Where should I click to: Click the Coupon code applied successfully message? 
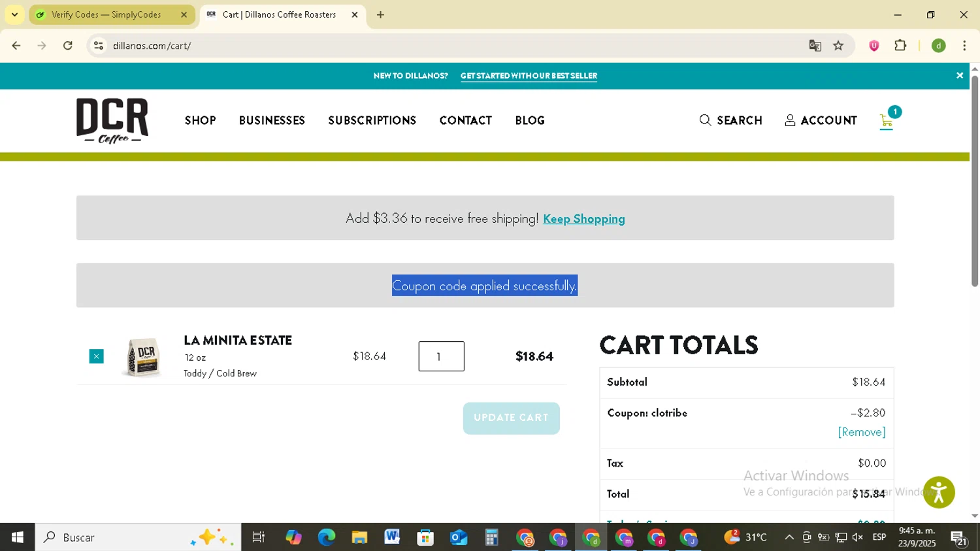click(x=485, y=286)
